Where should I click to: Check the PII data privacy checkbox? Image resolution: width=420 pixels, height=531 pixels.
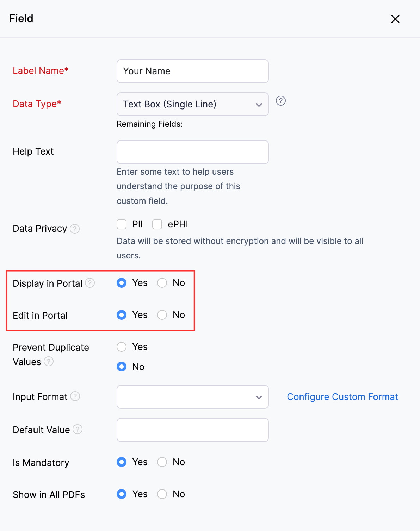pyautogui.click(x=122, y=224)
